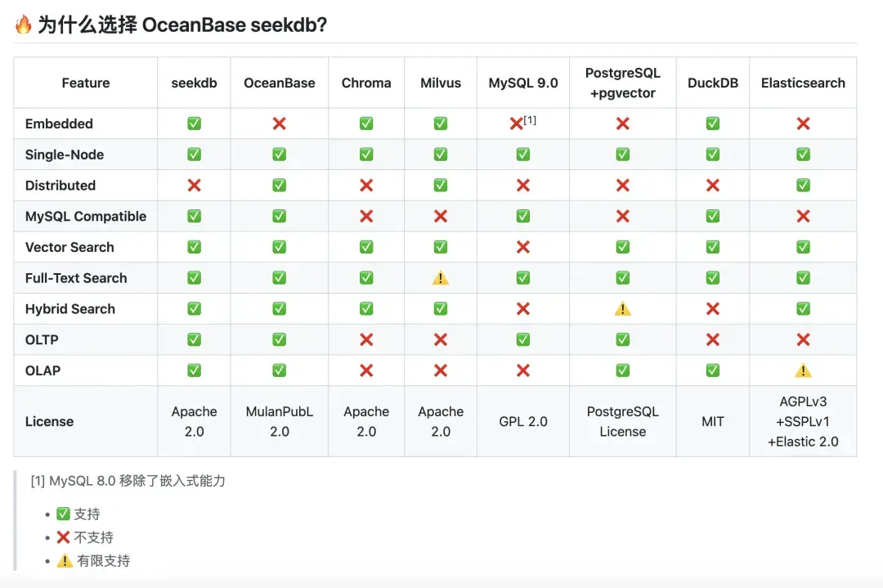Image resolution: width=883 pixels, height=588 pixels.
Task: Click the warning icon for PostgreSQL Hybrid Search
Action: click(622, 308)
